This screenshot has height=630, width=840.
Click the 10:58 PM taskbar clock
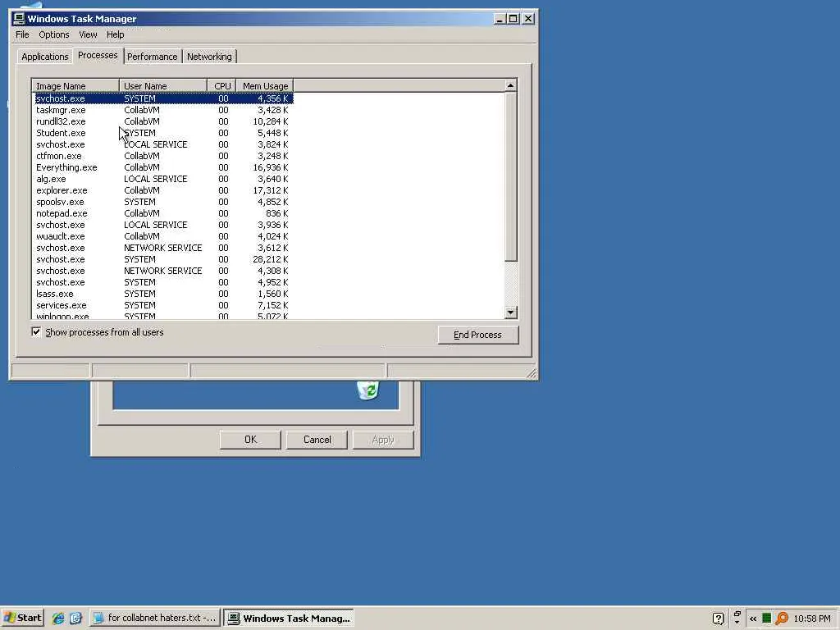[812, 619]
